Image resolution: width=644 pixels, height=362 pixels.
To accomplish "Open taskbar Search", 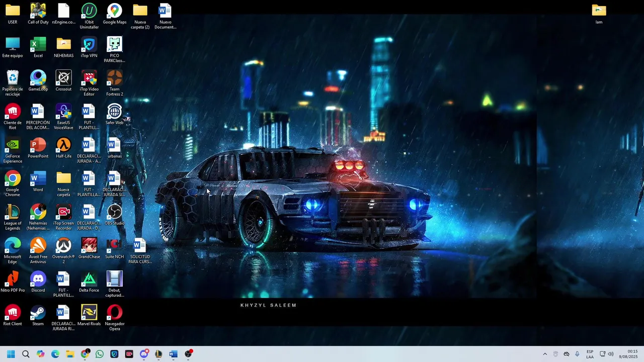I will point(26,354).
